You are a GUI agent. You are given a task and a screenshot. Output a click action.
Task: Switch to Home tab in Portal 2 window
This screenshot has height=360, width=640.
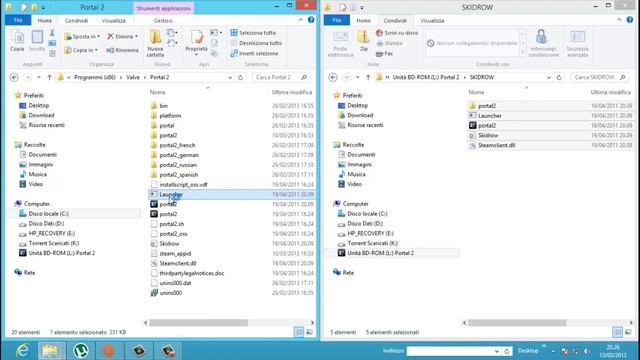44,20
